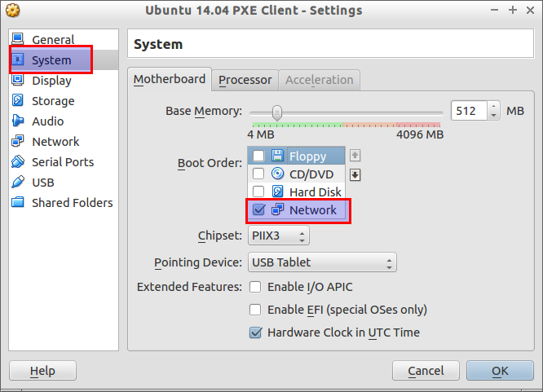The image size is (543, 392).
Task: Open the Pointing Device USB Tablet dropdown
Action: click(322, 262)
